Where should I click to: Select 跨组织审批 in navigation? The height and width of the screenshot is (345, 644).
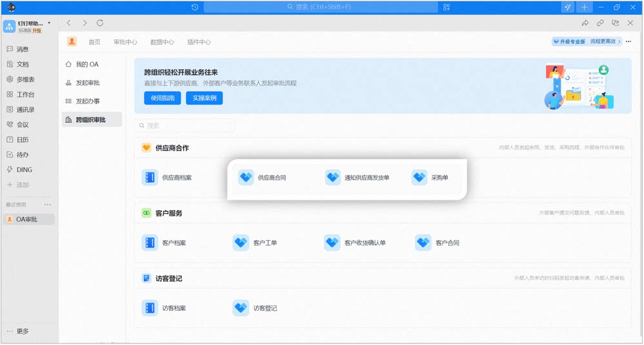(x=92, y=120)
